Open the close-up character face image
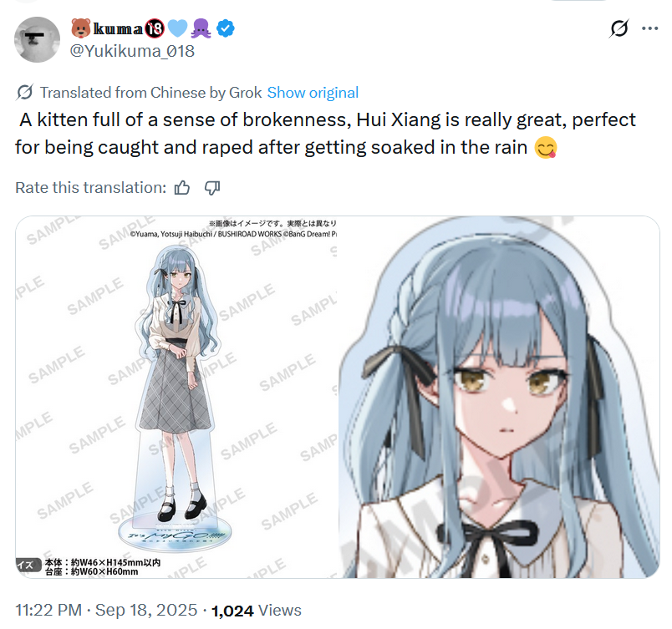Screen dimensions: 672x629 tap(499, 397)
